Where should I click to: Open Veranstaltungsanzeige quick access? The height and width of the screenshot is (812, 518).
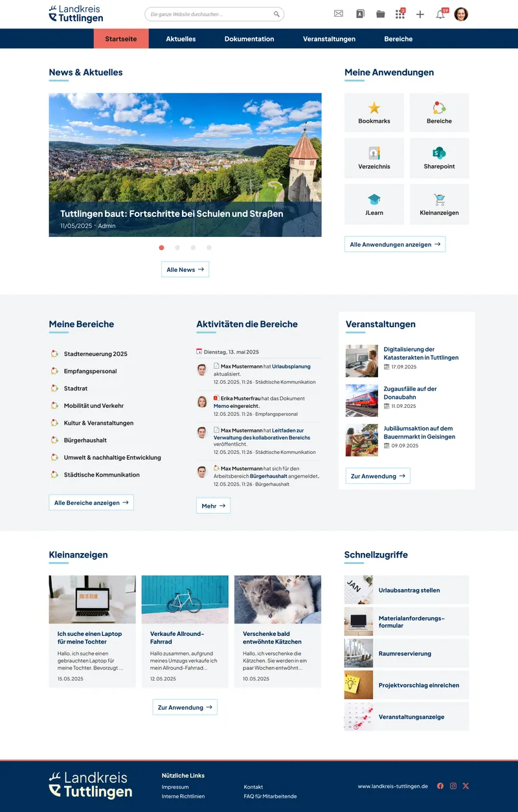pos(407,717)
